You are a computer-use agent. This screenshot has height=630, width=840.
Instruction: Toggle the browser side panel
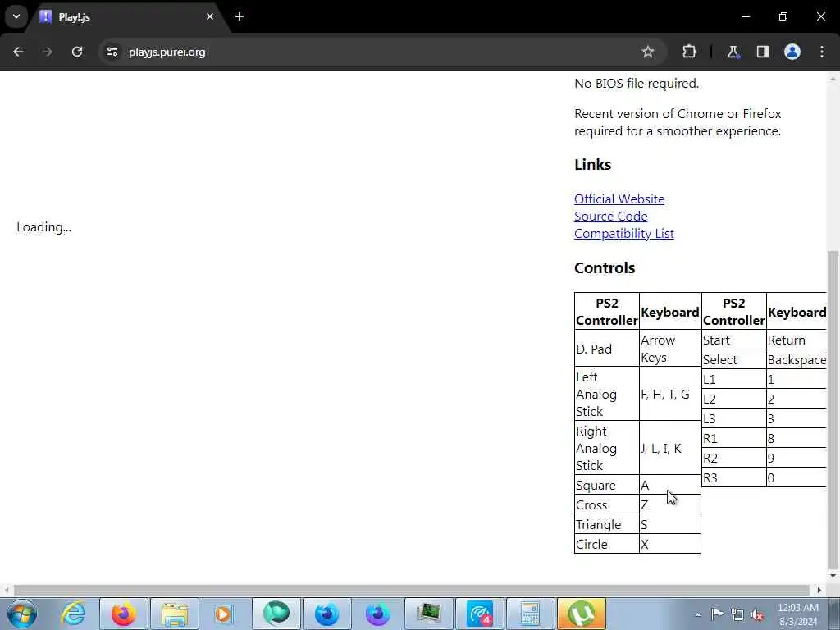(762, 52)
